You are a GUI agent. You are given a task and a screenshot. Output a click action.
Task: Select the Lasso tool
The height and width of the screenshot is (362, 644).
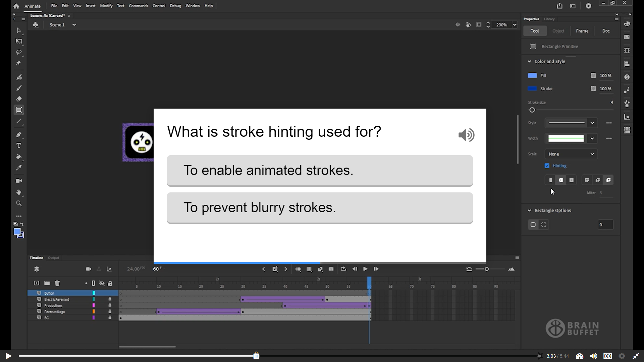[x=19, y=52]
